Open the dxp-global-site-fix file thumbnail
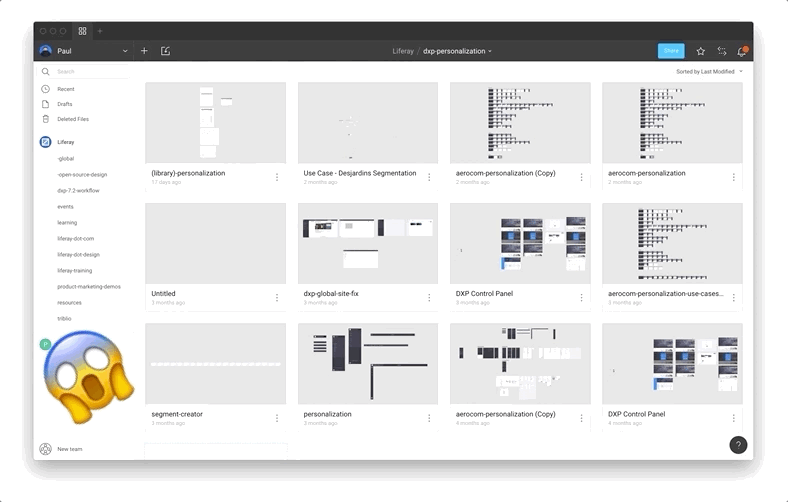Screen dimensions: 788x502 coord(368,243)
